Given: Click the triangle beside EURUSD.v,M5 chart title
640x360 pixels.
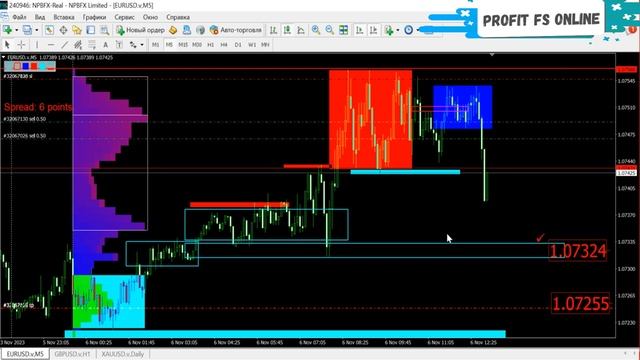Looking at the screenshot, I should [3, 58].
